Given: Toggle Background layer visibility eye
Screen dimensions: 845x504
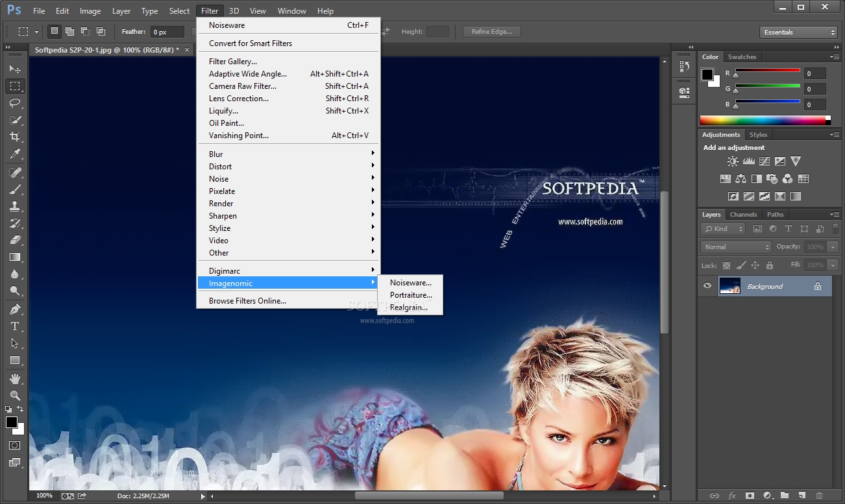Looking at the screenshot, I should [x=707, y=286].
